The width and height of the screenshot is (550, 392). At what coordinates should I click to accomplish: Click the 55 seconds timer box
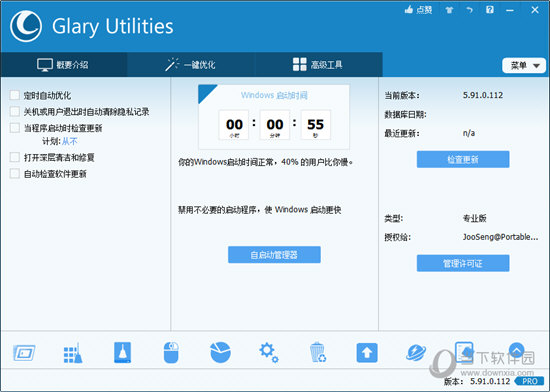(x=316, y=125)
